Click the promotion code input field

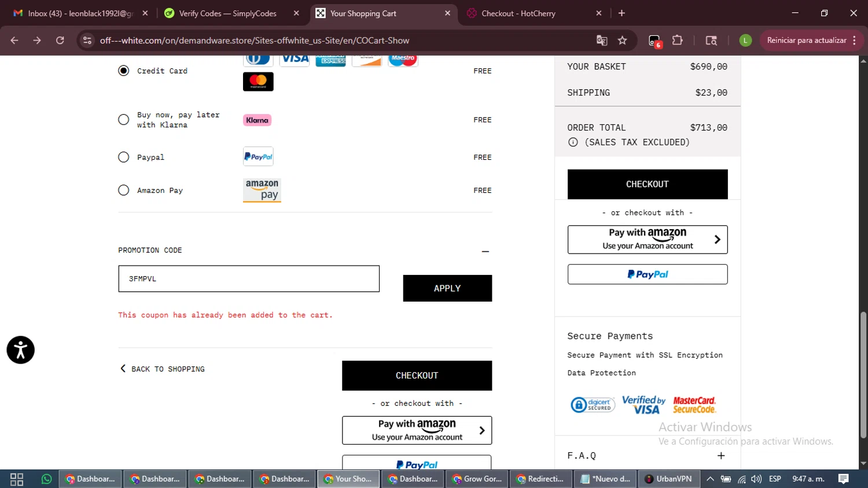pos(249,278)
